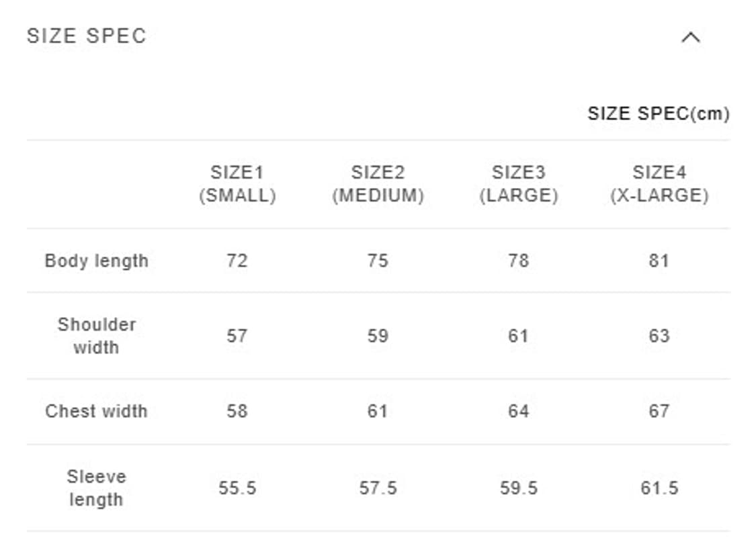
Task: Click body length value 81 for X-LARGE
Action: point(659,261)
